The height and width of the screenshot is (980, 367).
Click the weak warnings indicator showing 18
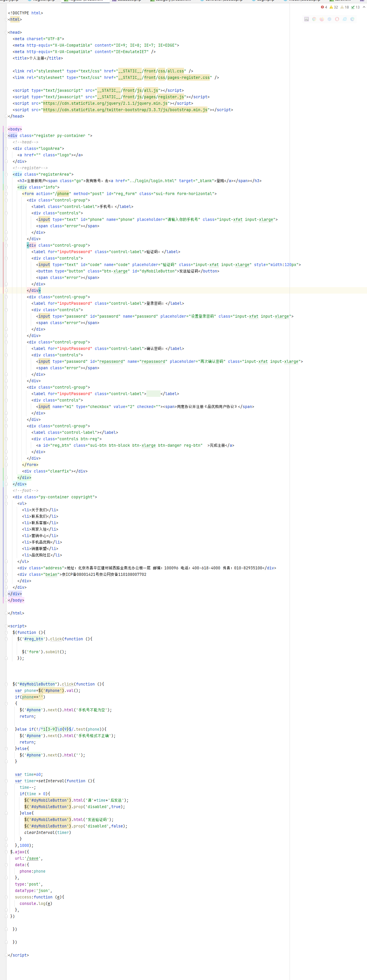pyautogui.click(x=345, y=7)
